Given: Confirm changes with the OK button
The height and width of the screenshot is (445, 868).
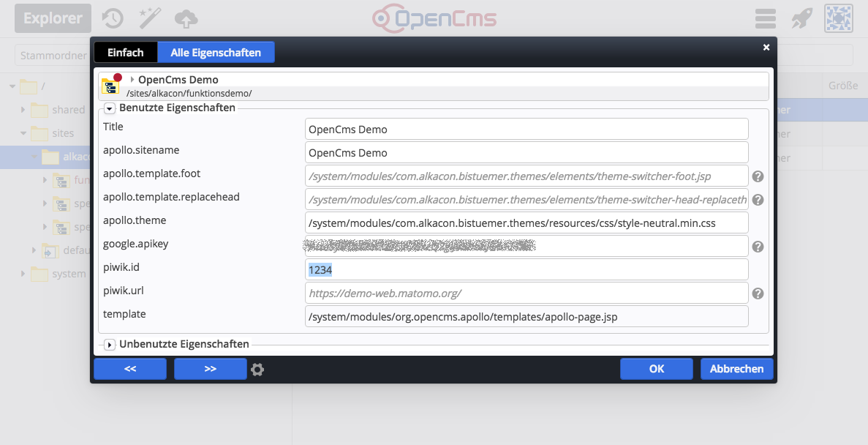Looking at the screenshot, I should point(656,369).
